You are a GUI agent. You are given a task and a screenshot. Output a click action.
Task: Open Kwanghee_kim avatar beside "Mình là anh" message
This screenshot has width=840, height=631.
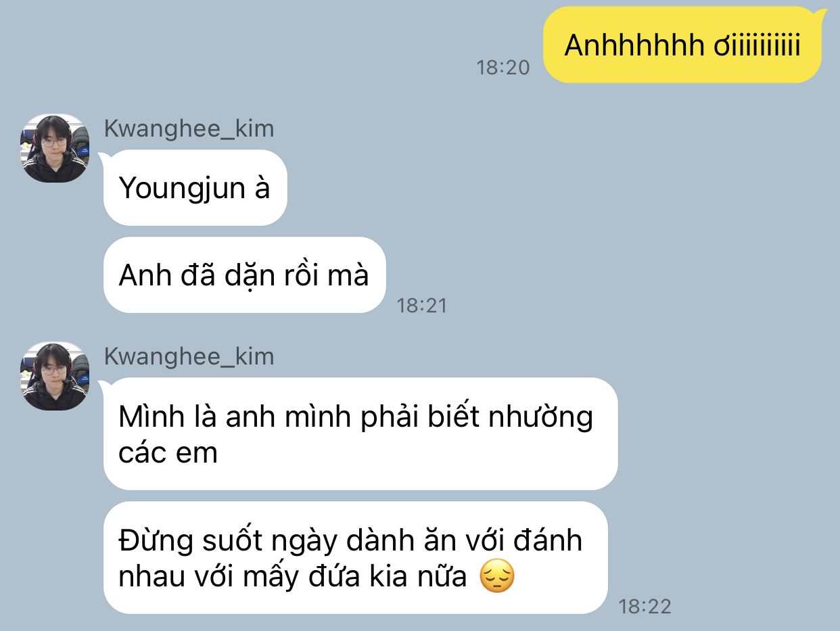point(54,376)
